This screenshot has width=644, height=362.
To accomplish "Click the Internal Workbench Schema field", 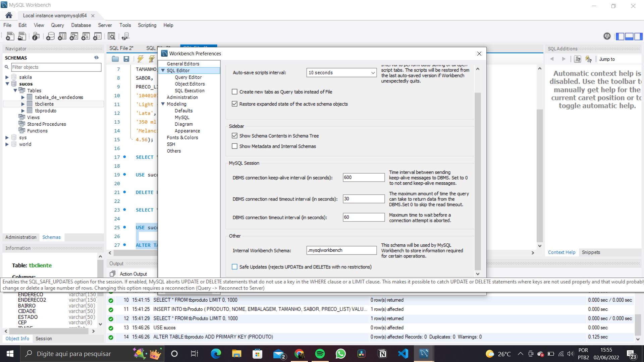I will pyautogui.click(x=341, y=250).
